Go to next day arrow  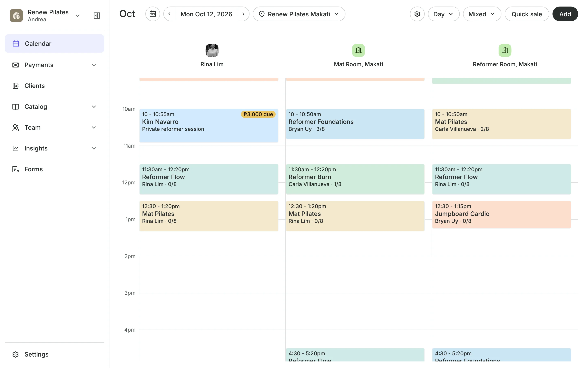click(x=243, y=14)
